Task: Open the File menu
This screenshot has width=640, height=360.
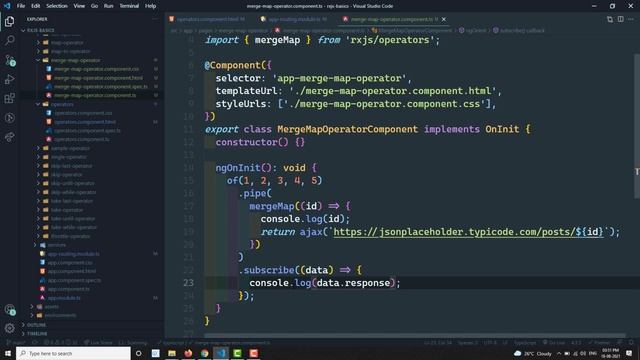Action: [x=21, y=6]
